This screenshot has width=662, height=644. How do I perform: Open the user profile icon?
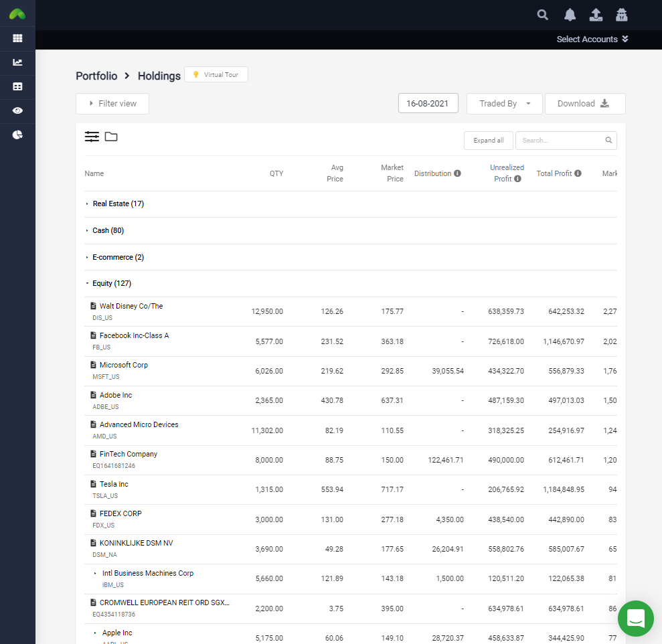click(622, 15)
